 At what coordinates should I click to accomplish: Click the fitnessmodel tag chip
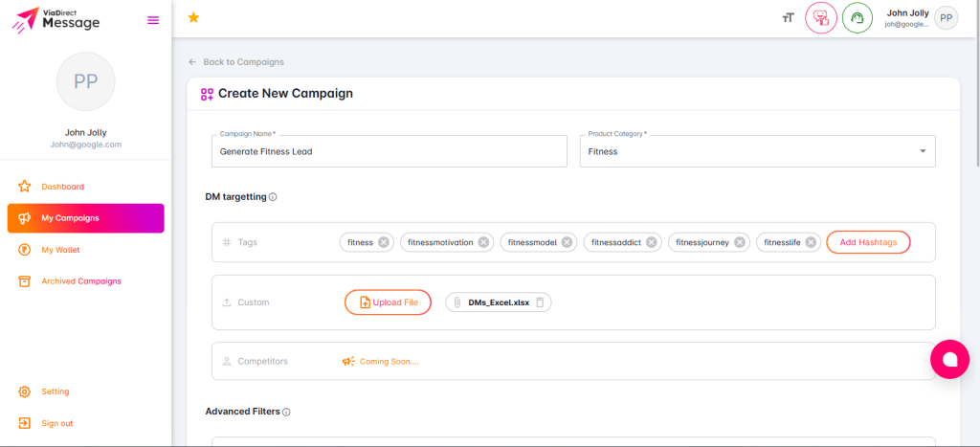point(538,242)
